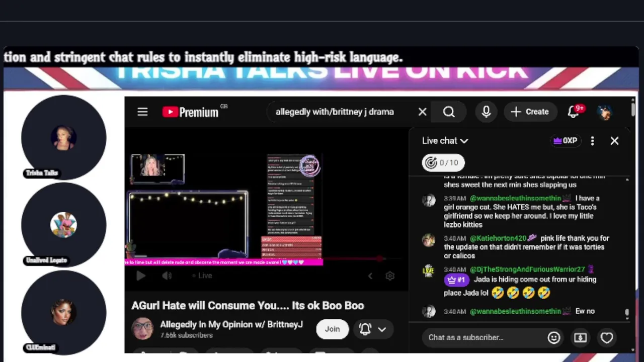Mute the video volume speaker
The image size is (644, 362).
[167, 276]
